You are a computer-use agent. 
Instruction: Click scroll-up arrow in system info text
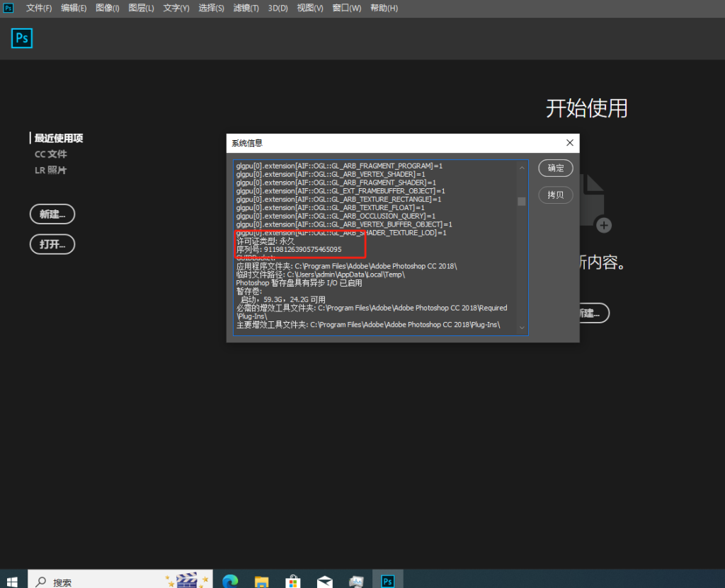pyautogui.click(x=522, y=168)
